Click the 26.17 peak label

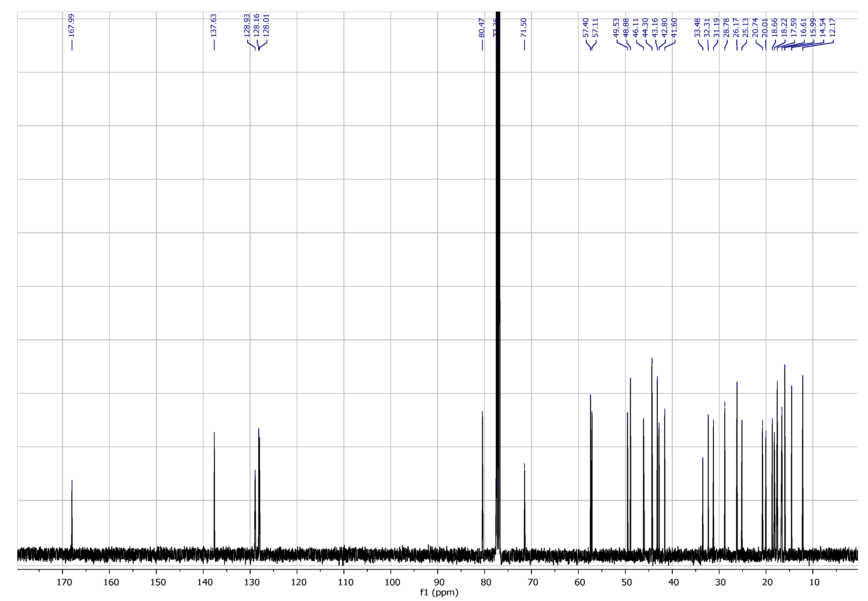point(736,28)
